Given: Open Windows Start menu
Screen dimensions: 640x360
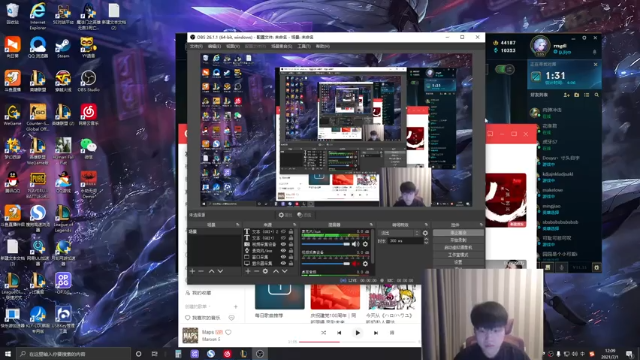Looking at the screenshot, I should click(8, 354).
